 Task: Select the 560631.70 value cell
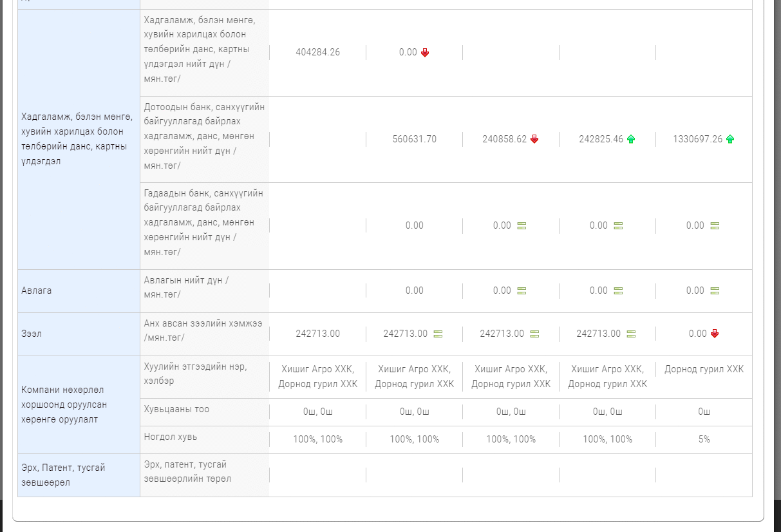pos(414,139)
